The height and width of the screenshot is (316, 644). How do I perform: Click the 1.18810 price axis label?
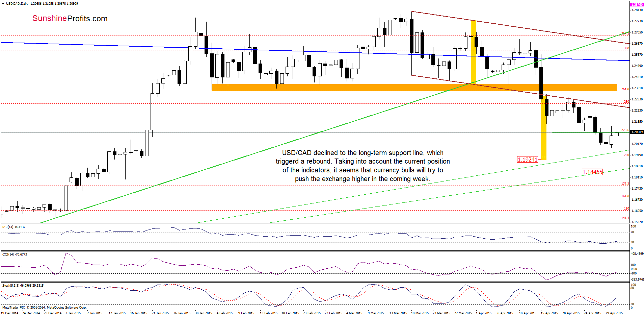(x=637, y=166)
